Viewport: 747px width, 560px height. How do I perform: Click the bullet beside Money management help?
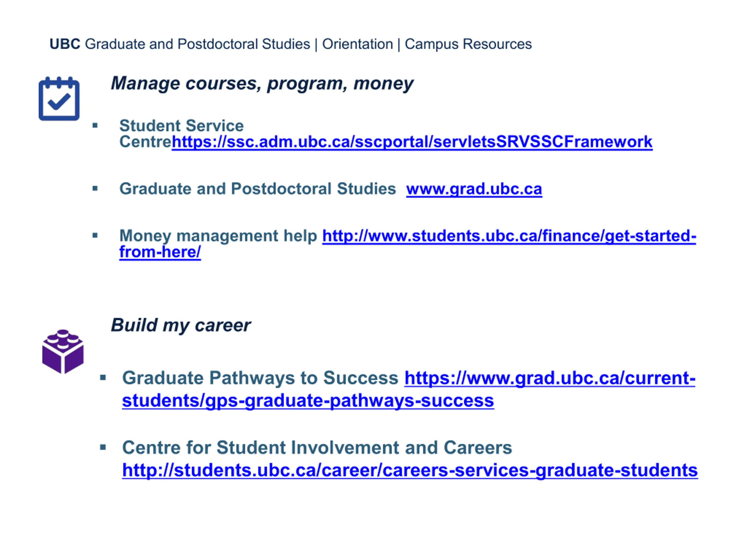point(95,235)
